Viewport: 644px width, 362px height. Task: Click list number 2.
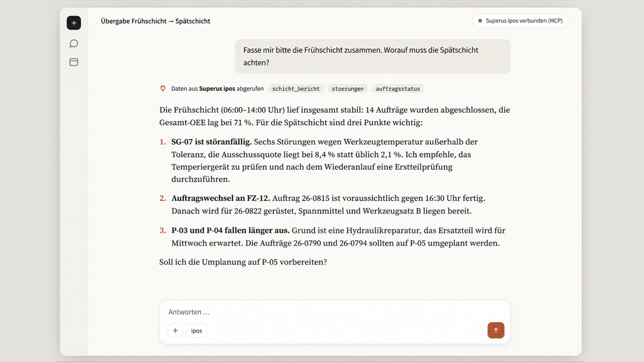tap(163, 198)
